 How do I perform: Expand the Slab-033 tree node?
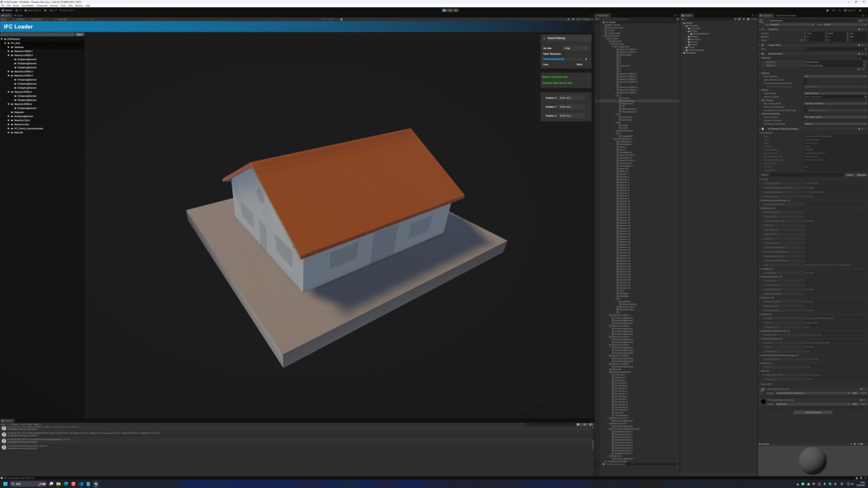point(9,132)
